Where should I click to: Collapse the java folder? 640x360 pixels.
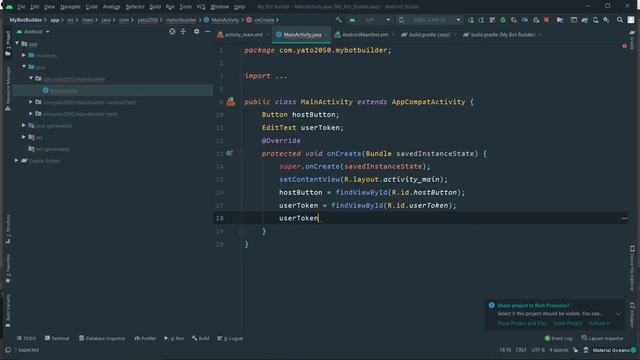coord(24,67)
